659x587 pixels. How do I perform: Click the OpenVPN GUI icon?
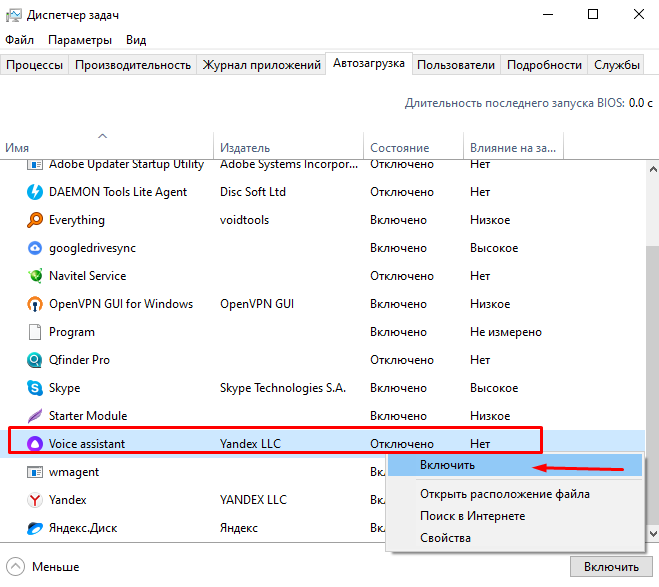(x=34, y=304)
